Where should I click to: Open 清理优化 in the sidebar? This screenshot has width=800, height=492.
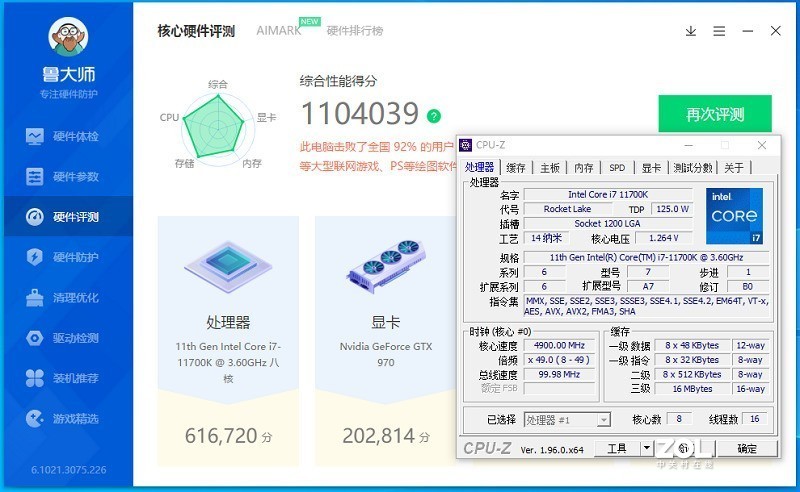pyautogui.click(x=68, y=298)
